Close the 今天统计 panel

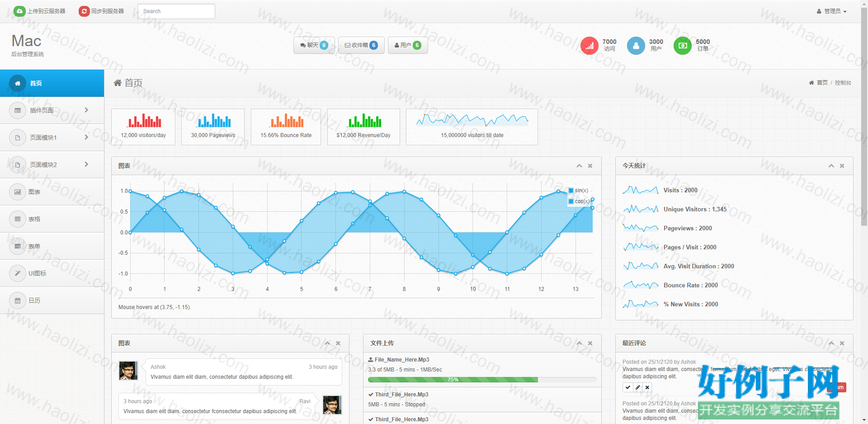point(842,166)
